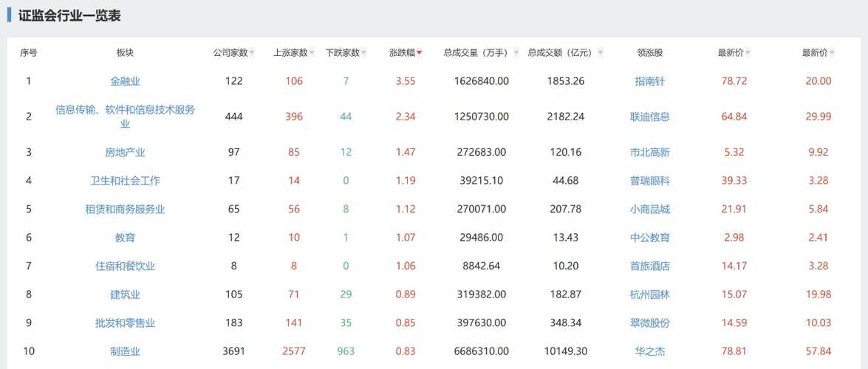Click sort arrow beside 下跌家数 header
Viewport: 868px width, 369px height.
point(363,53)
